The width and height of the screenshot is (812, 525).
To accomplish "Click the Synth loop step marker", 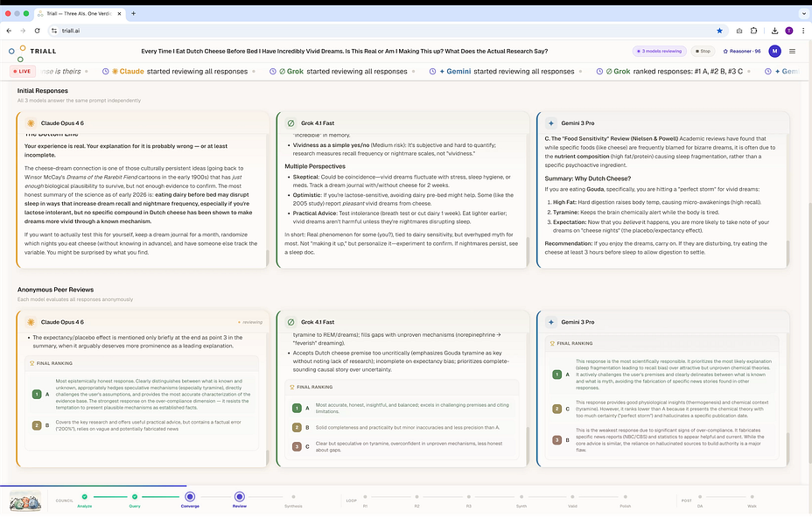I will coord(521,497).
